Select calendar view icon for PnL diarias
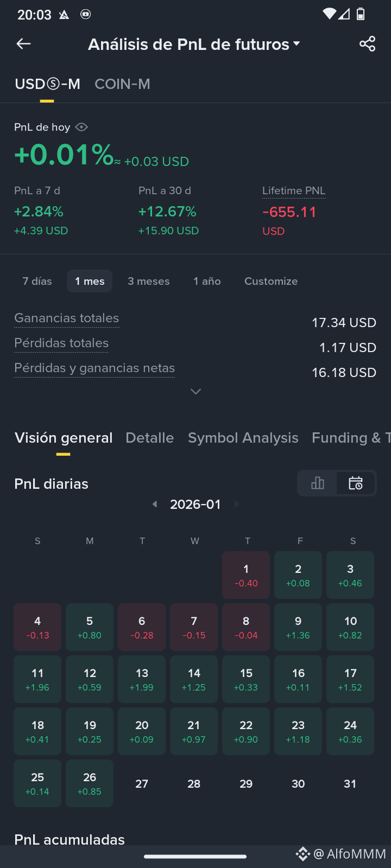The width and height of the screenshot is (391, 868). (356, 483)
